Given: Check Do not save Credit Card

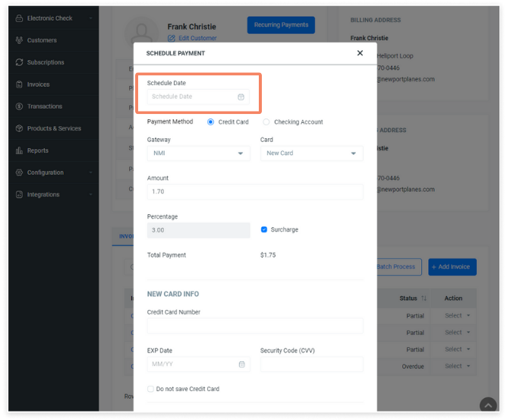Looking at the screenshot, I should 150,389.
